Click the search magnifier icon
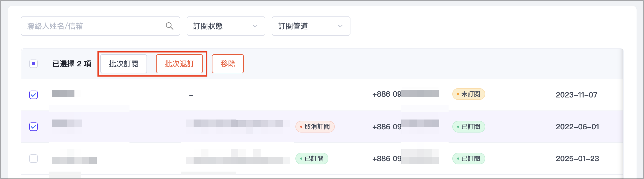This screenshot has width=644, height=179. pos(169,26)
